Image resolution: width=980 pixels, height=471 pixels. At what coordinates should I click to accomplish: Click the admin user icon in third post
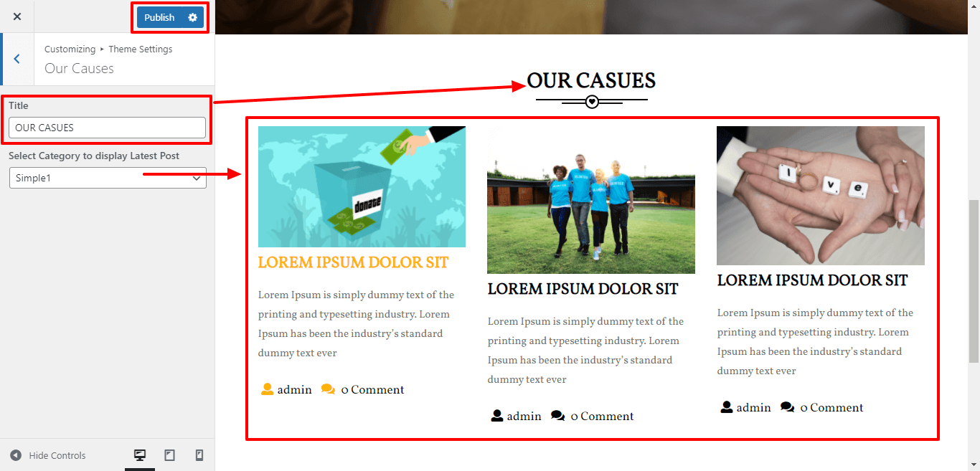(726, 407)
